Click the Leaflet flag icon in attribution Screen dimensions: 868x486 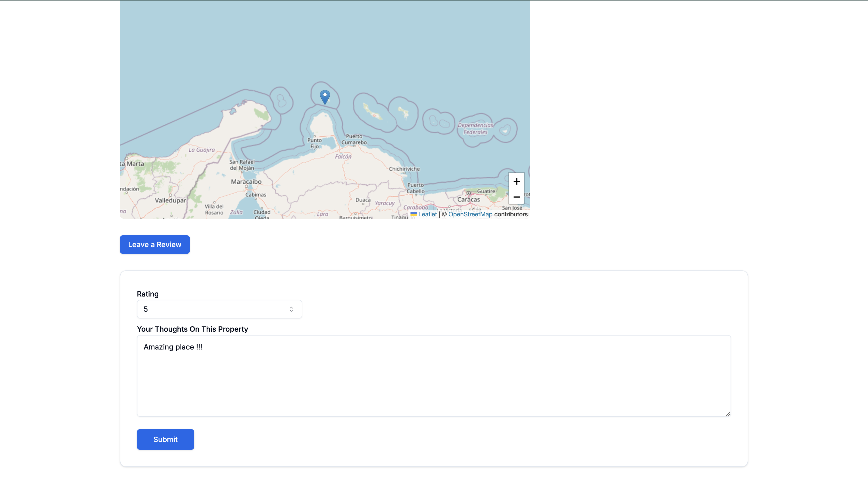[x=413, y=215]
